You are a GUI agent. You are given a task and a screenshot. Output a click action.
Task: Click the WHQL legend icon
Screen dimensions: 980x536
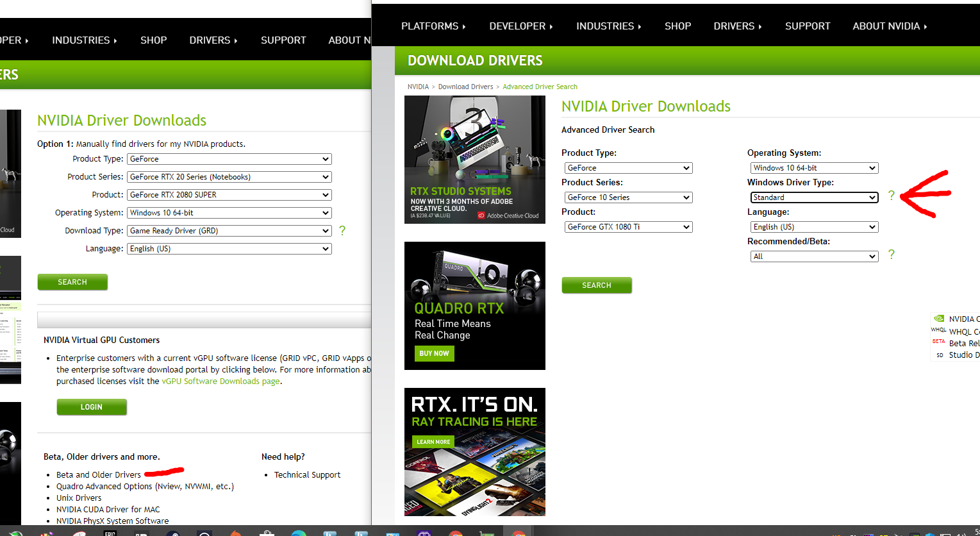tap(938, 330)
